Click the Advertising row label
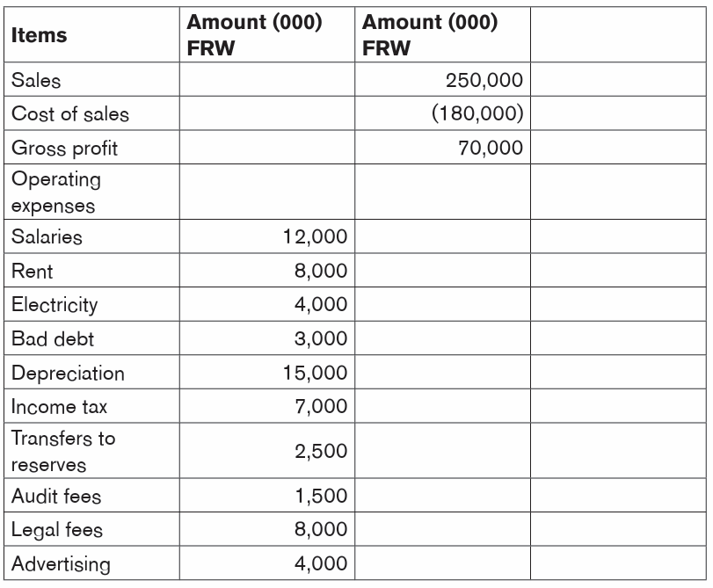Screen dimensions: 713x588 [61, 564]
